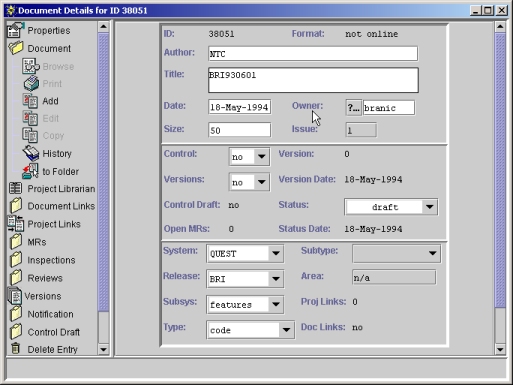Click the Versions label in sidebar
The image size is (513, 385).
pyautogui.click(x=43, y=296)
